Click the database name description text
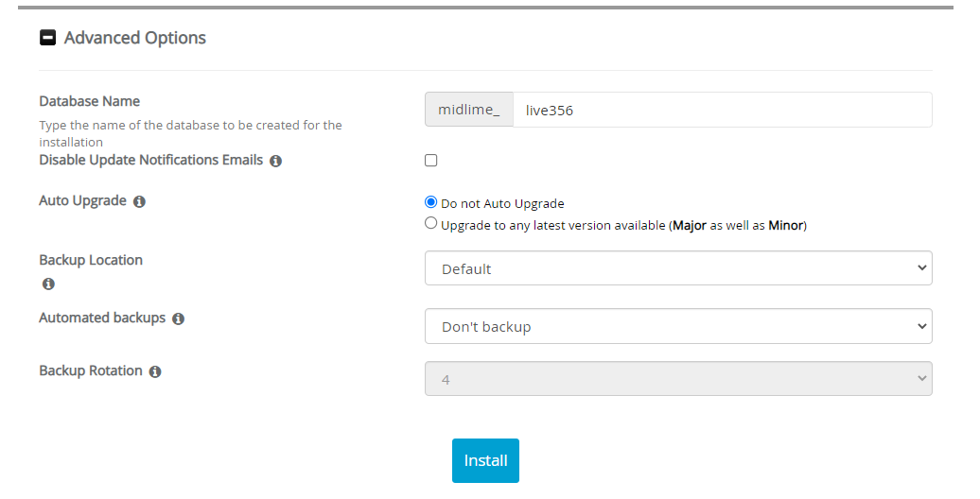 click(x=191, y=133)
